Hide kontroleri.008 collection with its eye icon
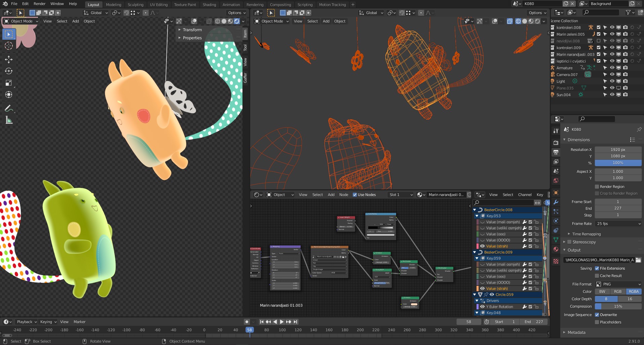This screenshot has height=345, width=644. [x=612, y=28]
